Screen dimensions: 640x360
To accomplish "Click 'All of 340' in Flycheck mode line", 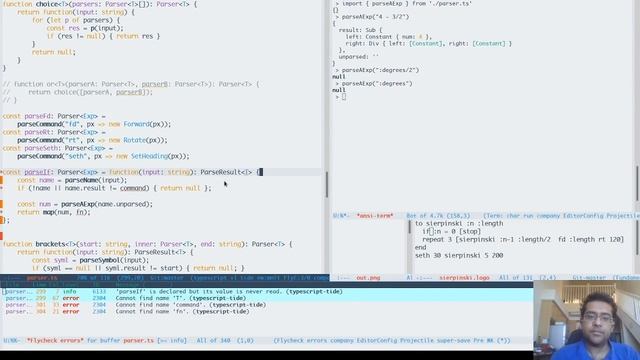I will pos(213,340).
